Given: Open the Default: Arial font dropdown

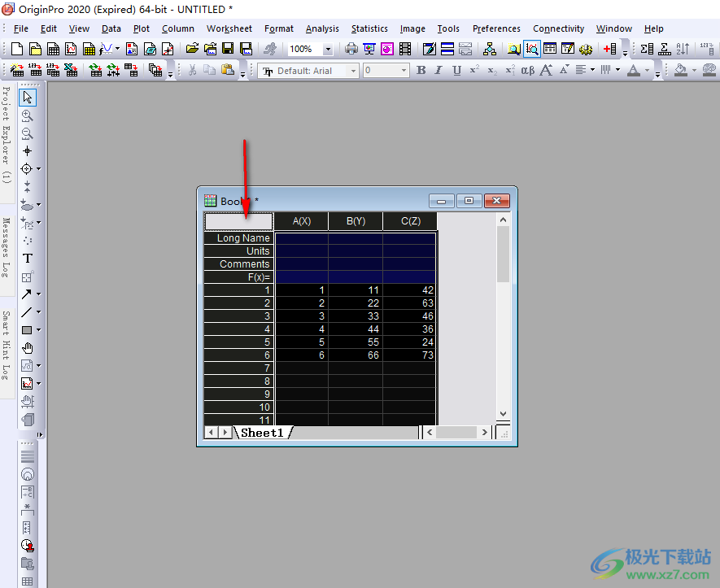Looking at the screenshot, I should point(353,71).
